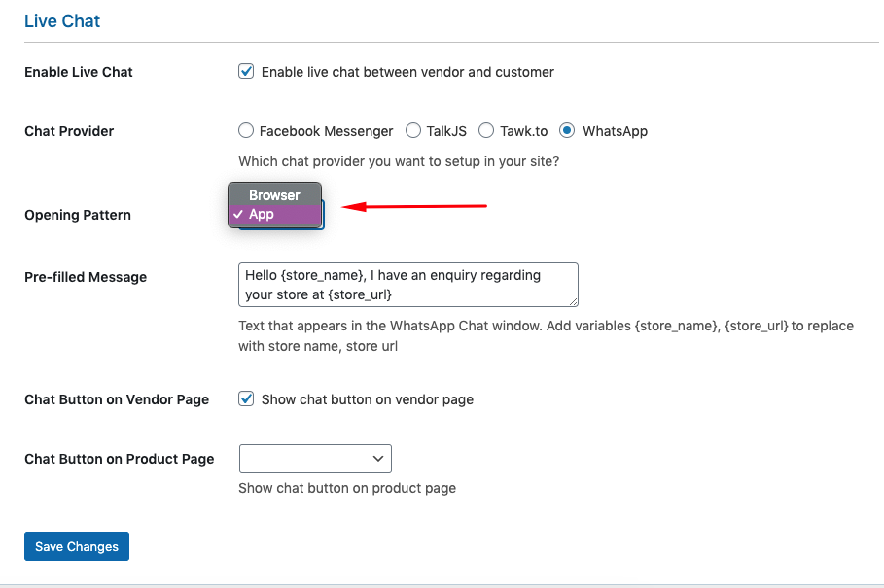
Task: Pick Browser from Opening Pattern list
Action: 274,195
